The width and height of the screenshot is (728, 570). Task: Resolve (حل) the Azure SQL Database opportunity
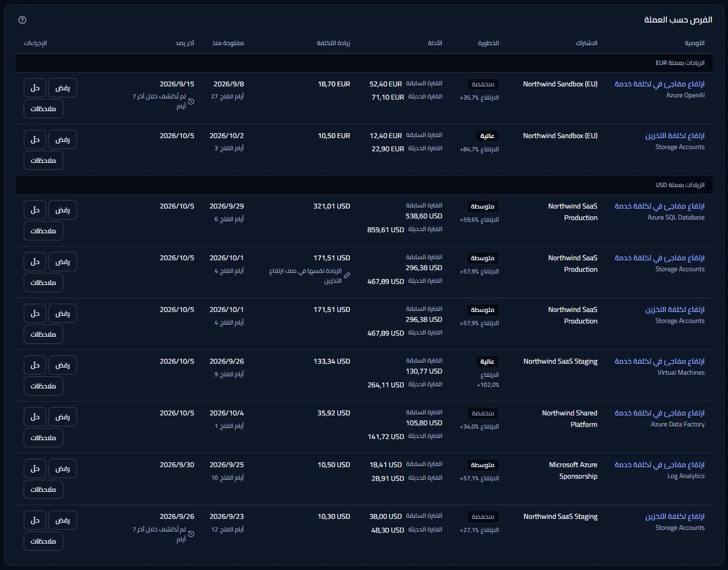(x=35, y=210)
